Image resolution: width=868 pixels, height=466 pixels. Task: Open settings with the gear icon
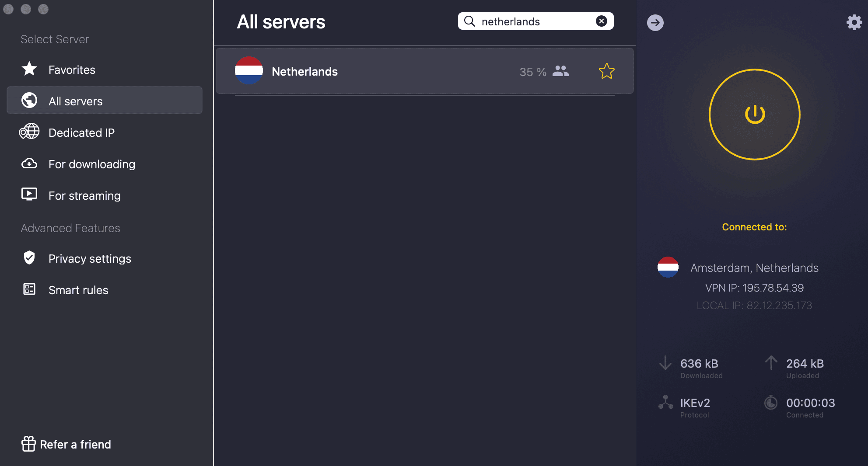pos(854,22)
